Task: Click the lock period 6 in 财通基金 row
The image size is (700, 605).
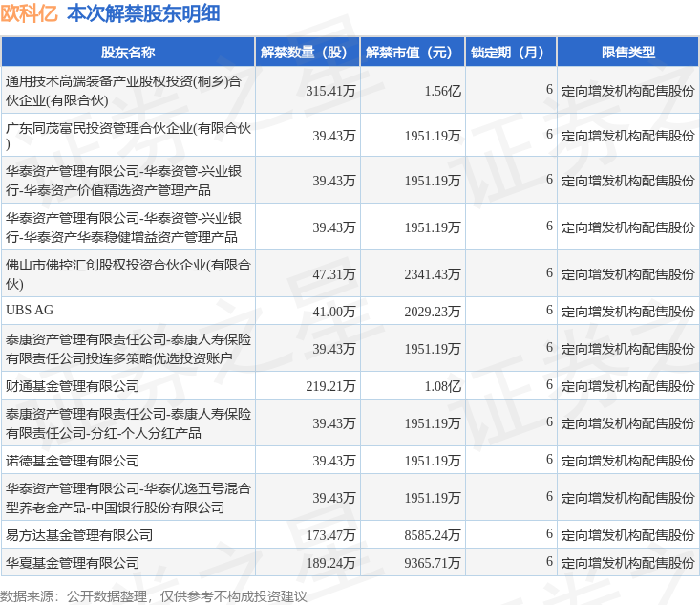Action: 549,384
